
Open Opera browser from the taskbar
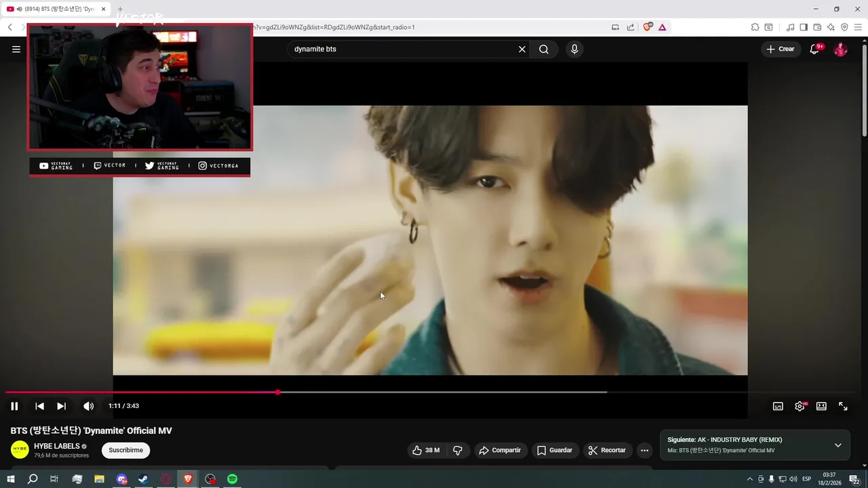click(x=166, y=479)
